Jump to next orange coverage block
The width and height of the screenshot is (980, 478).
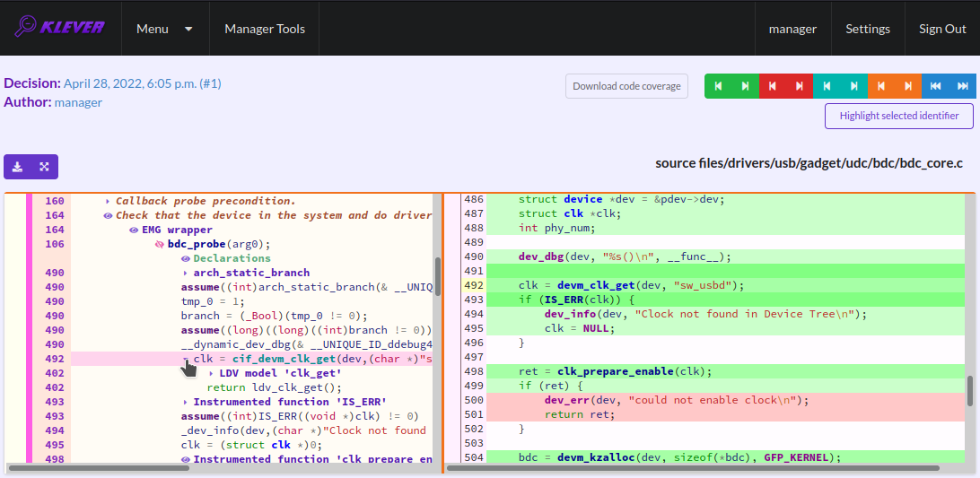pos(909,86)
